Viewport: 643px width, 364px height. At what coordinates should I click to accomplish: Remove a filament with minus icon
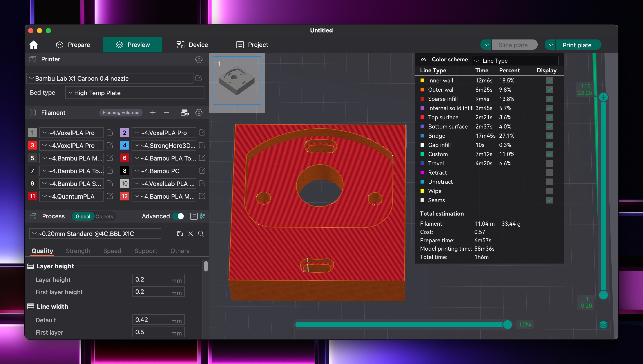pos(166,113)
